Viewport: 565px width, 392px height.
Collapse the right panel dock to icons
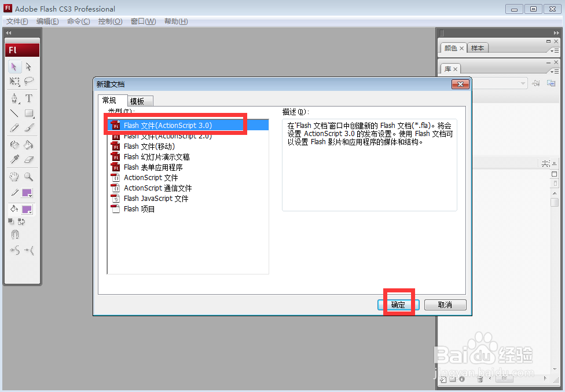click(x=556, y=33)
